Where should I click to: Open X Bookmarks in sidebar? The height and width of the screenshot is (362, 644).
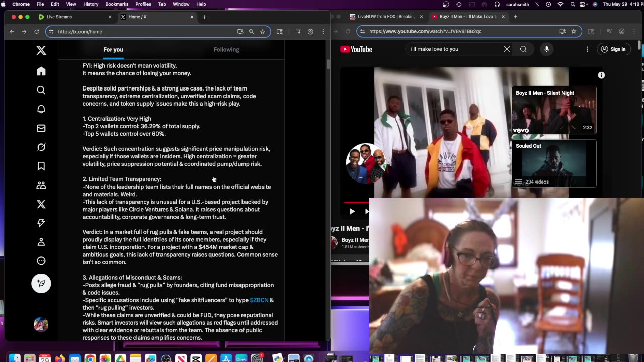(41, 166)
